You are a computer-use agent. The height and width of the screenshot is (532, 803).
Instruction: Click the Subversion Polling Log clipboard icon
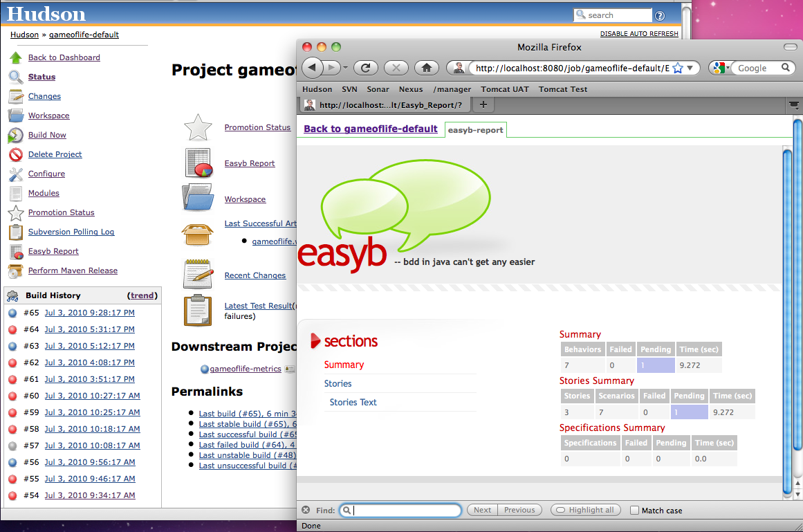[16, 232]
